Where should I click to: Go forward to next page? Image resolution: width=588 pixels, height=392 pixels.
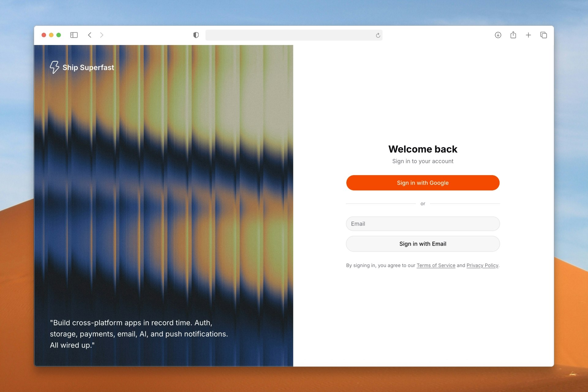102,35
